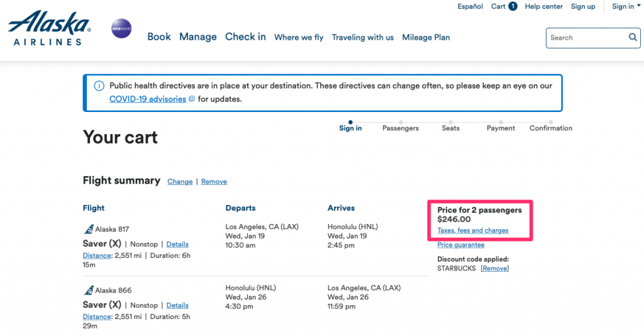Image resolution: width=644 pixels, height=336 pixels.
Task: Click the info icon in health advisory banner
Action: (x=99, y=86)
